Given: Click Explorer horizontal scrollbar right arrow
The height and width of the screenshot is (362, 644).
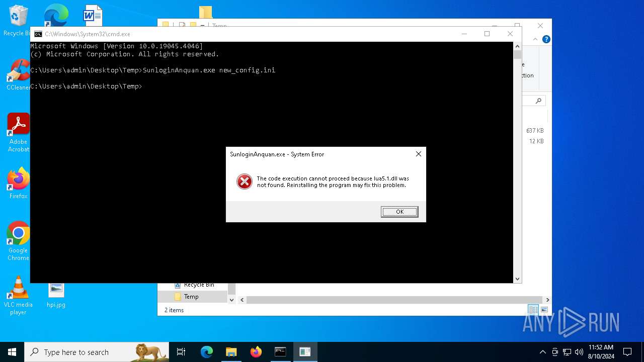Looking at the screenshot, I should point(547,300).
